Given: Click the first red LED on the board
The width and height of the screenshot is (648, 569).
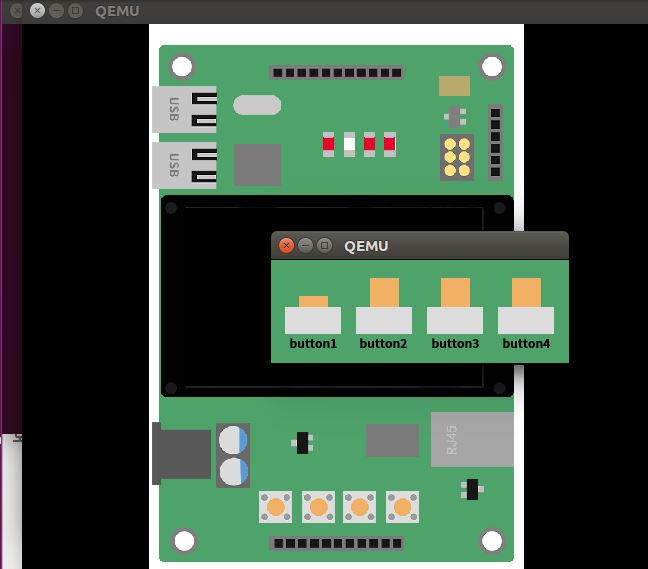Looking at the screenshot, I should pyautogui.click(x=329, y=144).
